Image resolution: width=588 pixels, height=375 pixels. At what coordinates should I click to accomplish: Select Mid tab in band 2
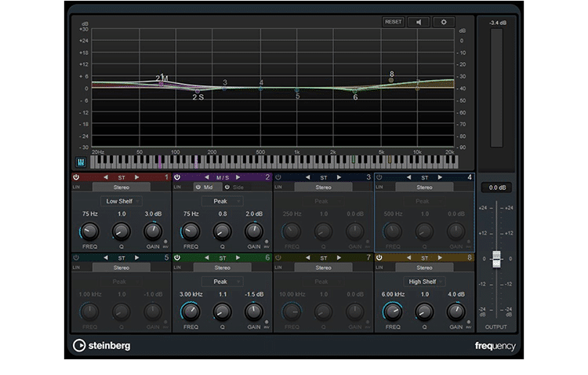pos(208,187)
